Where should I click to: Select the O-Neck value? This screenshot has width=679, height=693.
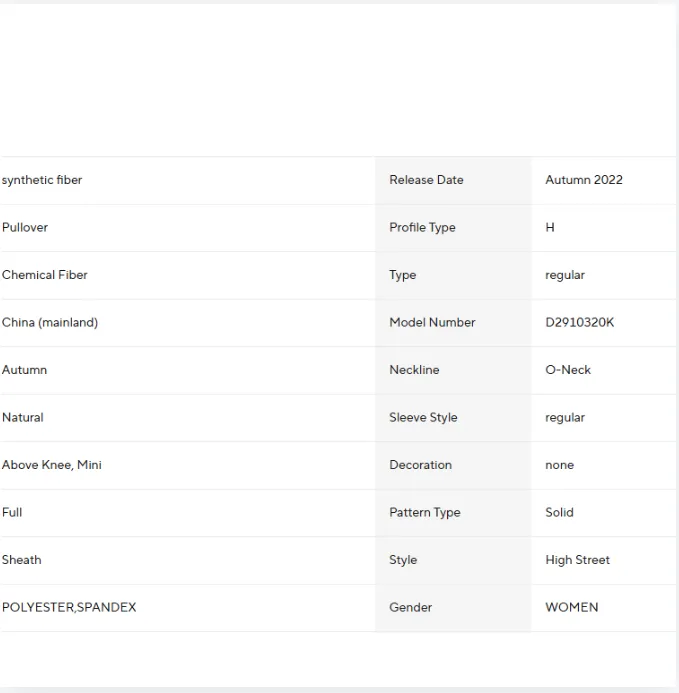(x=568, y=370)
